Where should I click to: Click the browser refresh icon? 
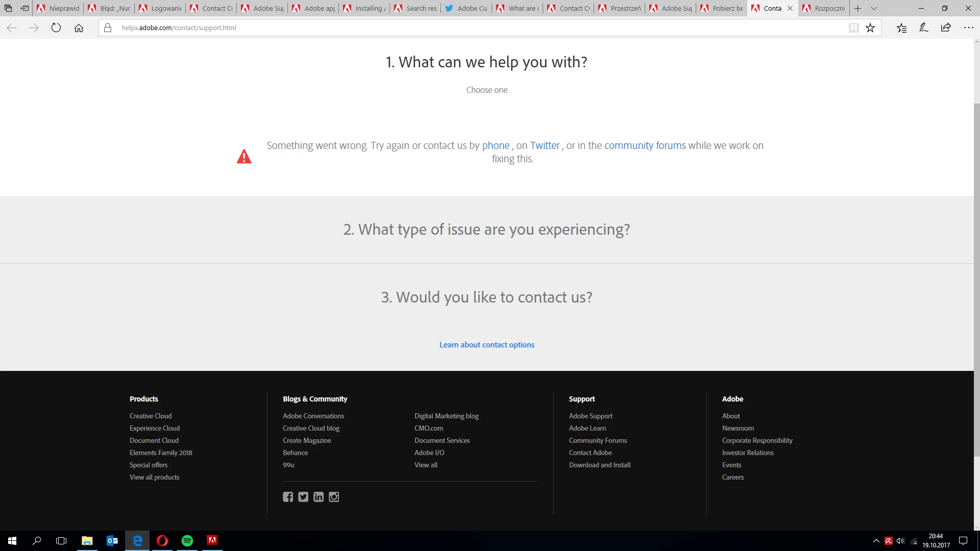(56, 28)
